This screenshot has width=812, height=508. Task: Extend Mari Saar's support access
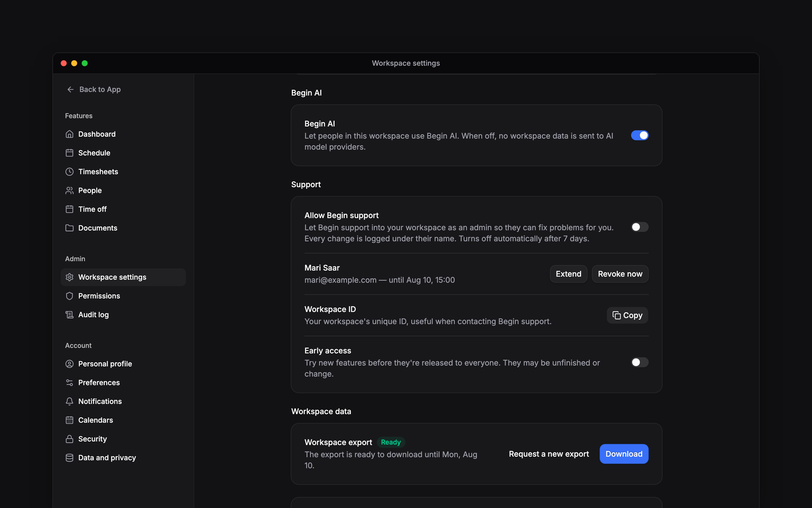click(568, 274)
